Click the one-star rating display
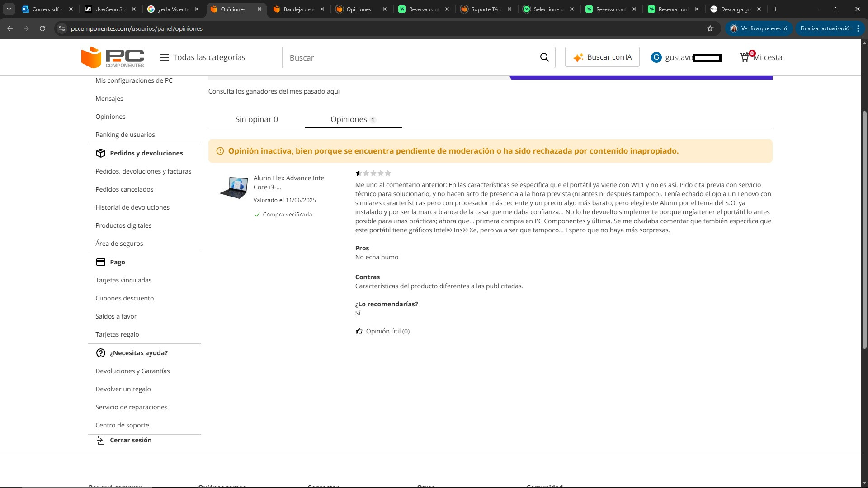This screenshot has width=868, height=488. coord(373,173)
